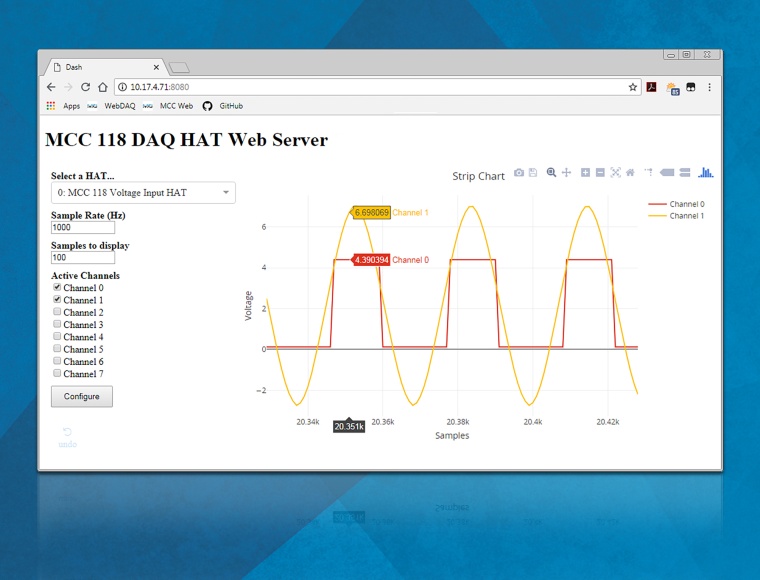The image size is (760, 580).
Task: Open the WebDAQ bookmark
Action: 111,106
